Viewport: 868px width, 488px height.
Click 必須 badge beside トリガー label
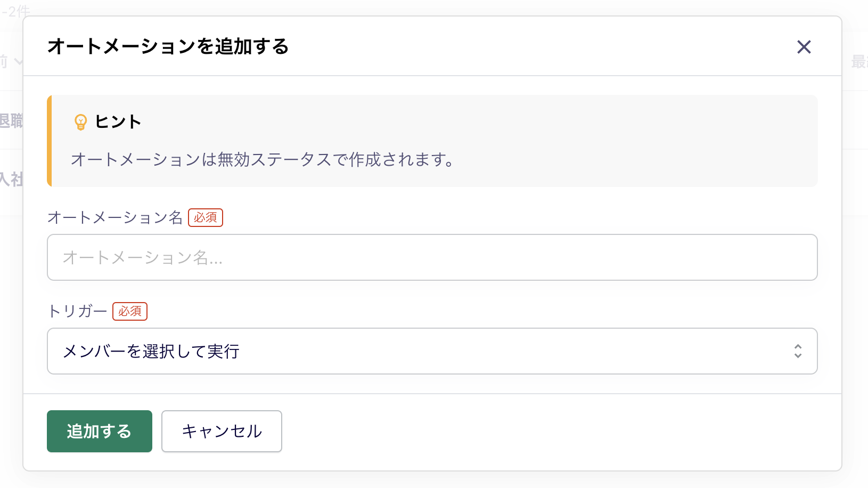coord(130,311)
